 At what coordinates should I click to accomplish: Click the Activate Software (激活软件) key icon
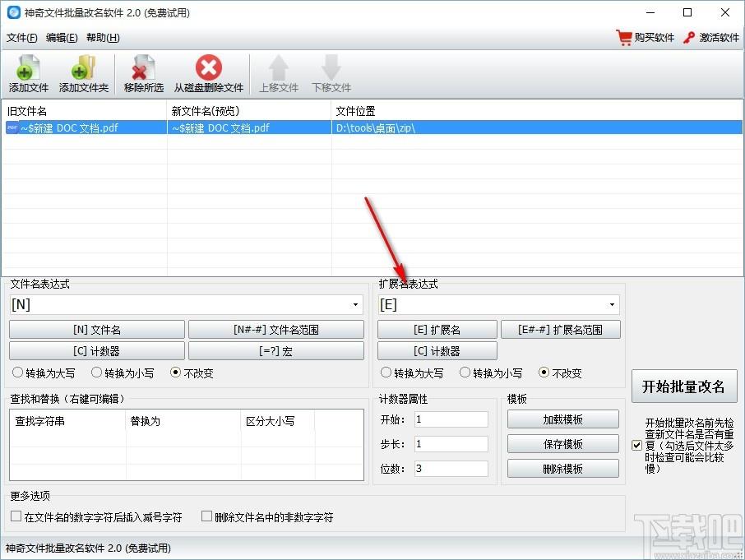pos(689,38)
